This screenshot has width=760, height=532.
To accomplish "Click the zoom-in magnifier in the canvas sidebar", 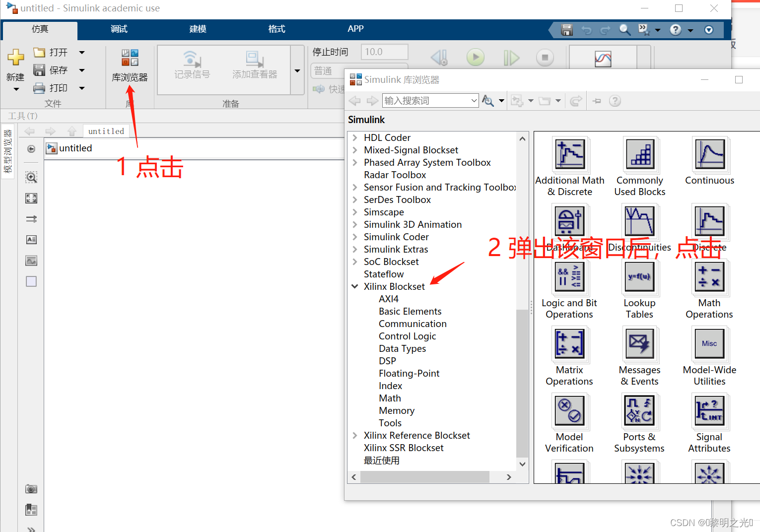I will pos(31,177).
